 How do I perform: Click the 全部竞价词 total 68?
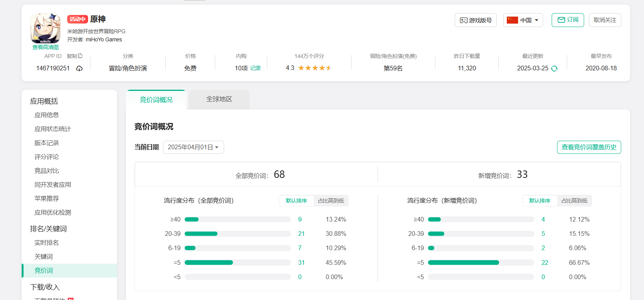tap(279, 174)
